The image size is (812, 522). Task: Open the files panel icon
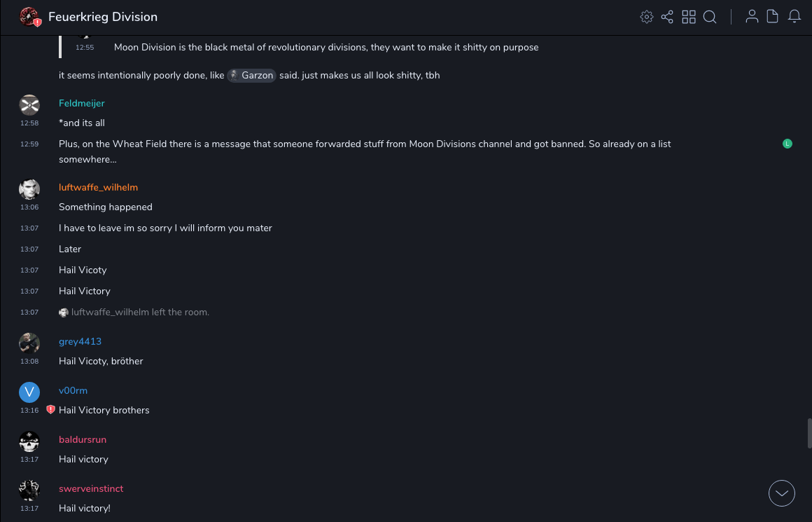773,17
